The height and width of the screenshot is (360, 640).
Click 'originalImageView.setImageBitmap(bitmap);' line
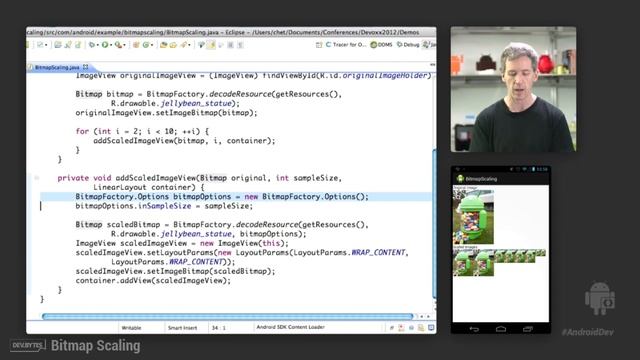click(x=167, y=113)
